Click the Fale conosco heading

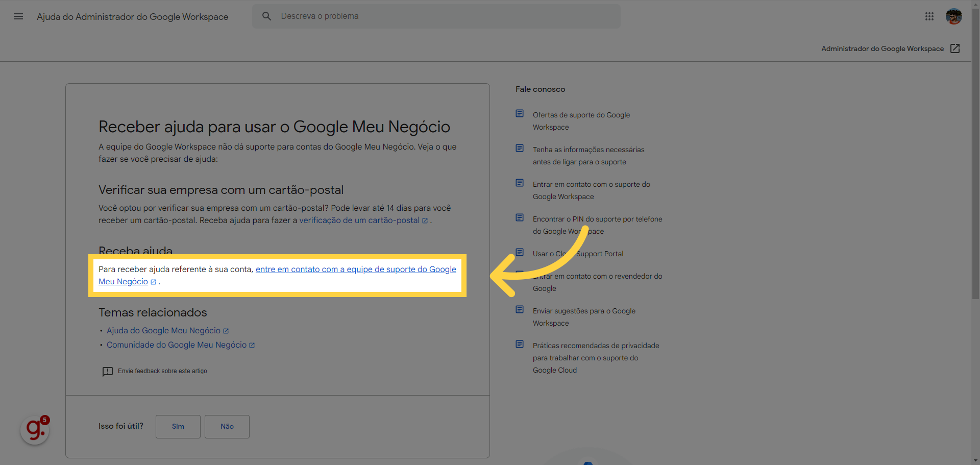pyautogui.click(x=540, y=89)
